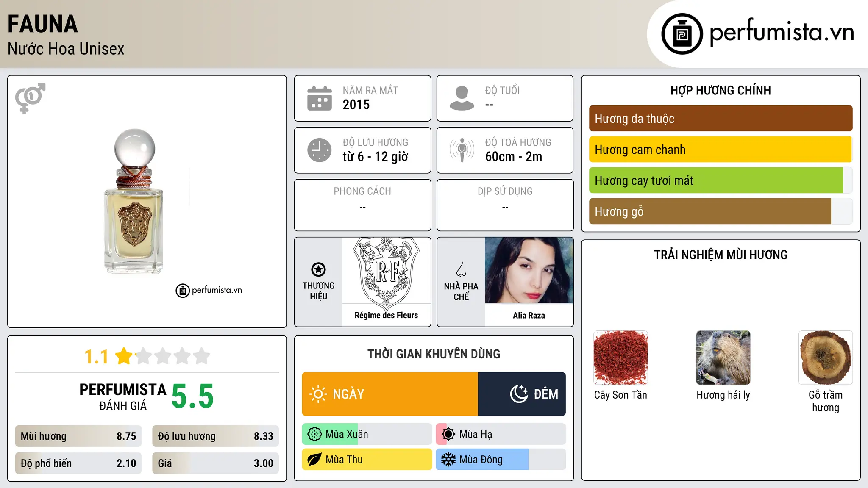Click the FAUNA perfume title

pos(43,24)
